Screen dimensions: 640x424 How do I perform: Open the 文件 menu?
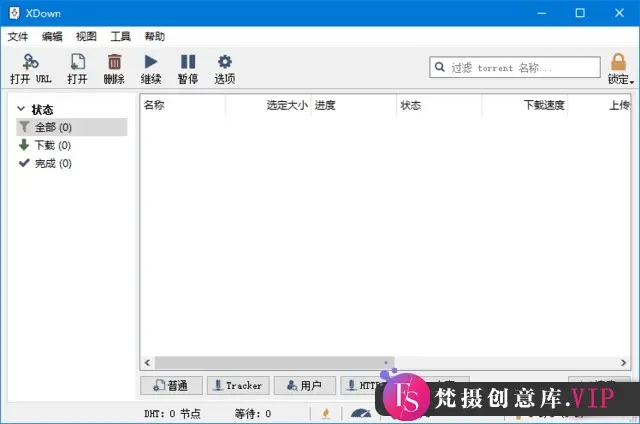tap(18, 37)
